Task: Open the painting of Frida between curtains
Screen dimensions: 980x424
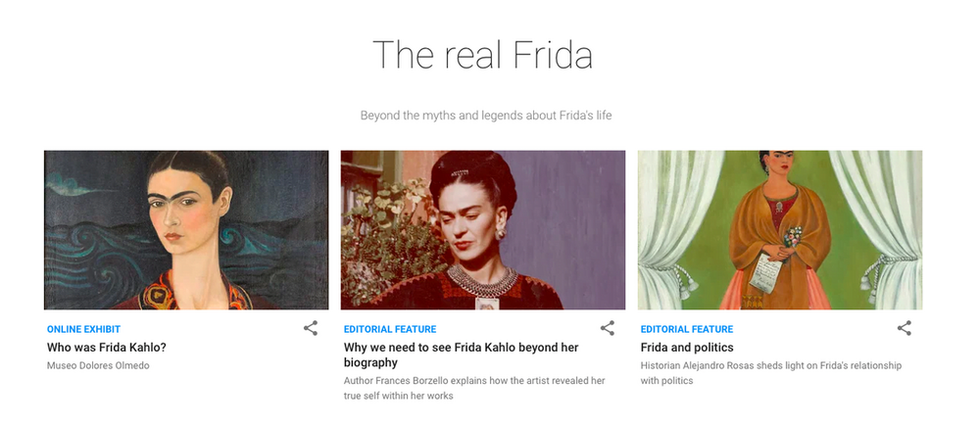Action: [x=780, y=230]
